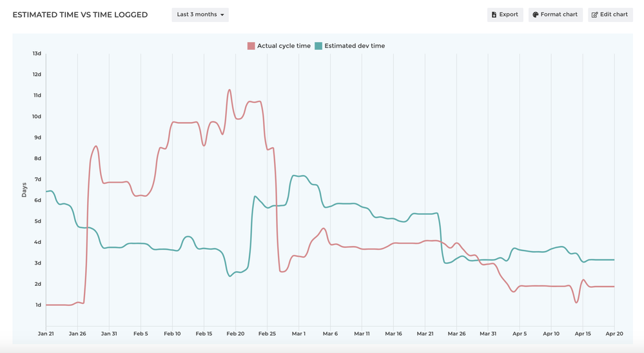
Task: Toggle the Actual cycle time pink swatch
Action: (x=251, y=46)
